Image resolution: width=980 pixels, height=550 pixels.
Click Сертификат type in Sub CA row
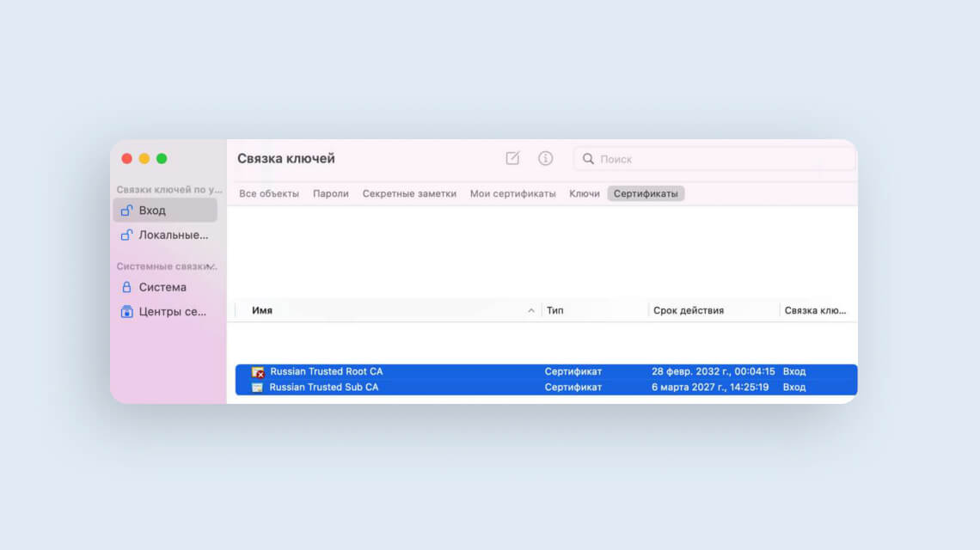point(573,387)
